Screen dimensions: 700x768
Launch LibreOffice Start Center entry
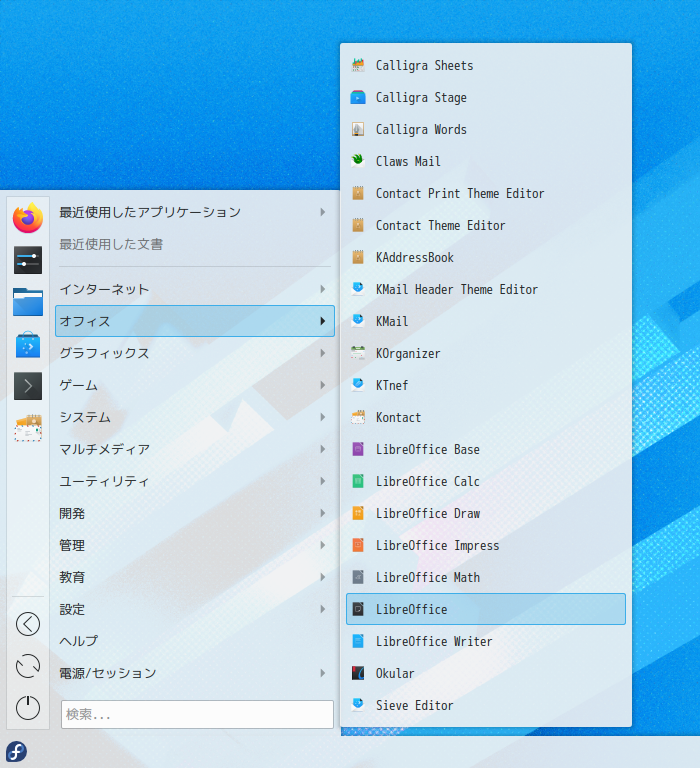tap(486, 609)
